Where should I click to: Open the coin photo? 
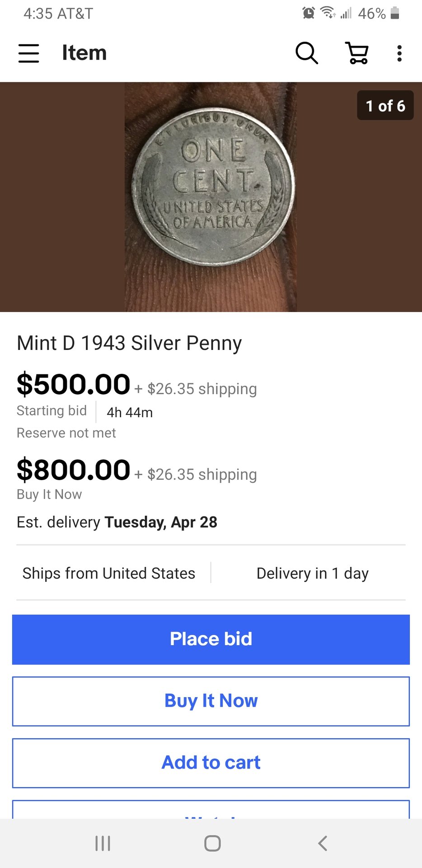click(211, 197)
